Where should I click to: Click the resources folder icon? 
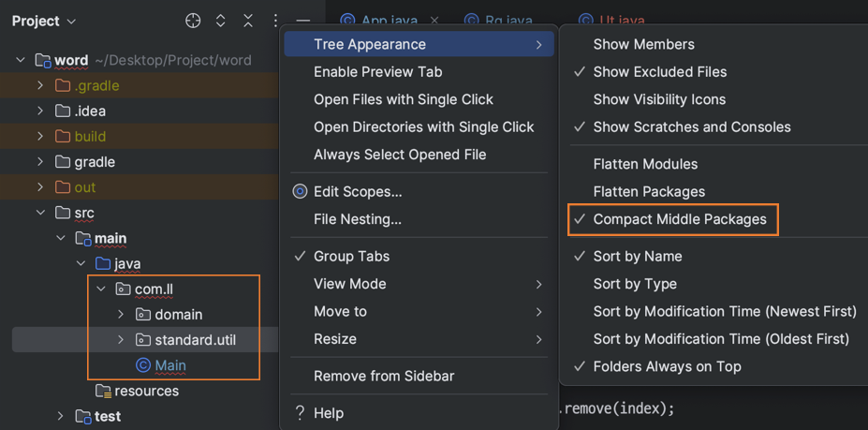point(103,391)
